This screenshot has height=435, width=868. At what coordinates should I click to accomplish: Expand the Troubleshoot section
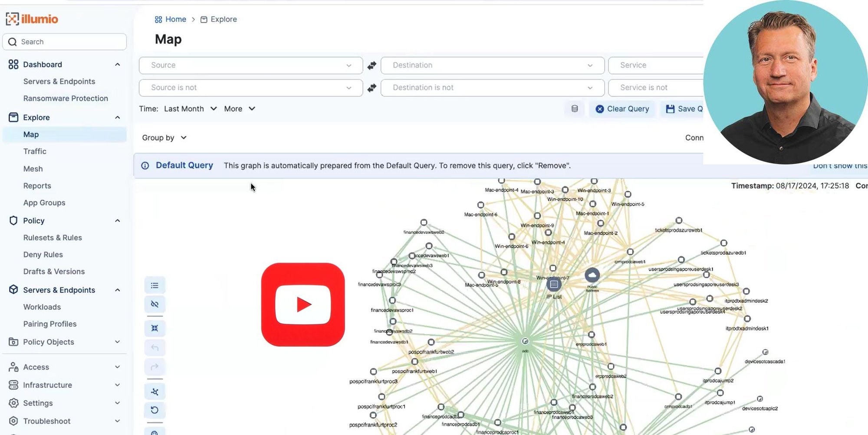coord(118,421)
